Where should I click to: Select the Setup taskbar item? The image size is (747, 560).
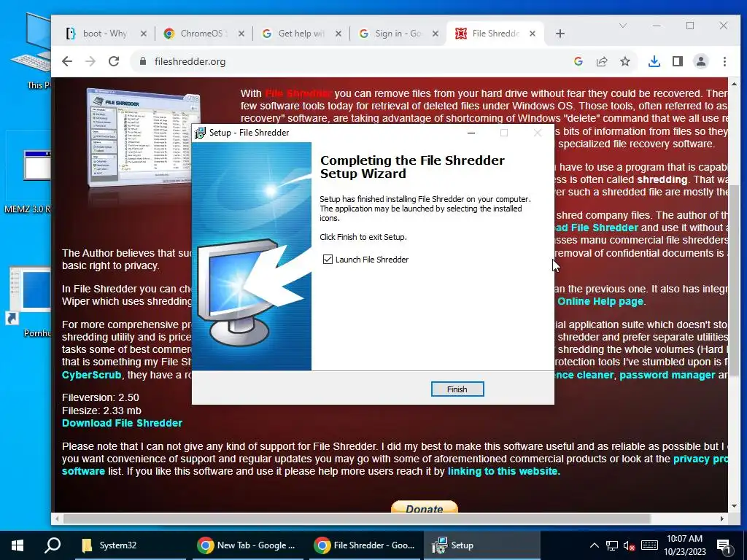click(x=481, y=545)
